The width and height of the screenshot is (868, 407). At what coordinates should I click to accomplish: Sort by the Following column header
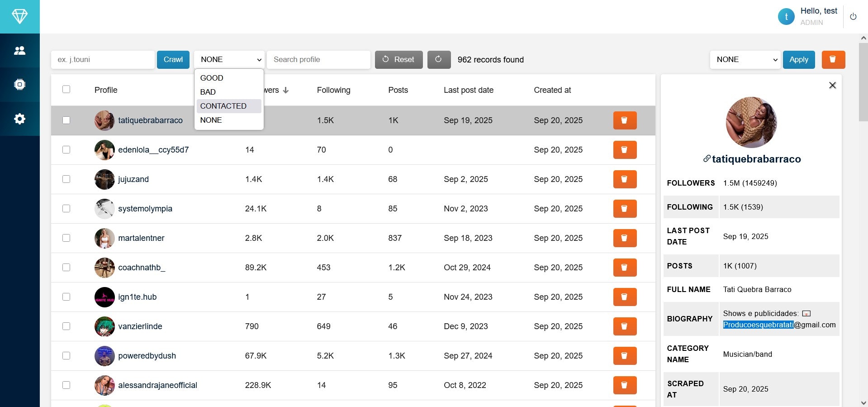point(333,90)
